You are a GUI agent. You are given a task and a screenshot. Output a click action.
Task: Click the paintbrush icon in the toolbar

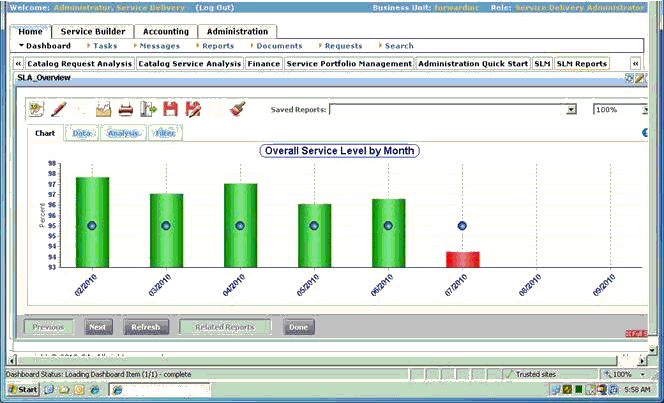[237, 109]
